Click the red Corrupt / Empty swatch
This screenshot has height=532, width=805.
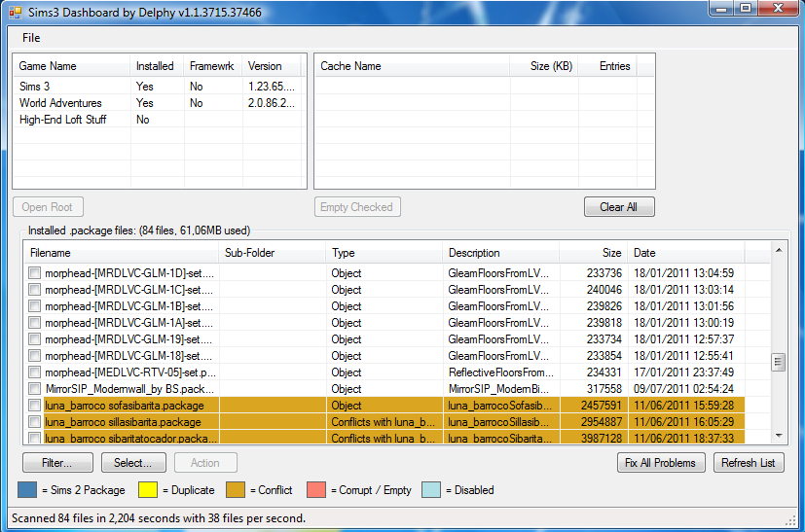(316, 490)
